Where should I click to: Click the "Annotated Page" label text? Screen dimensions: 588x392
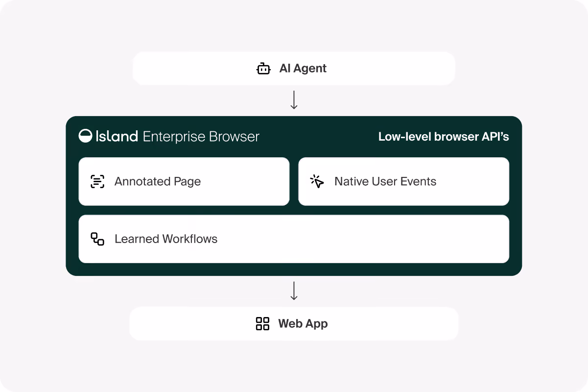[x=158, y=182]
